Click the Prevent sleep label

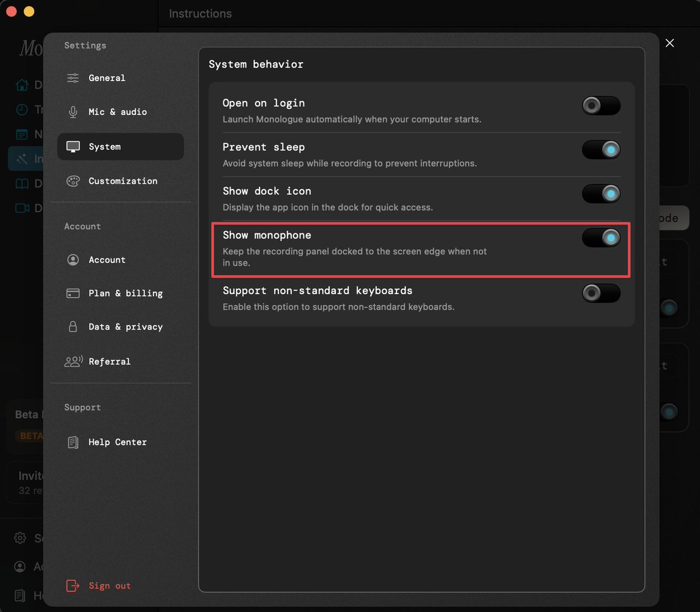[264, 147]
